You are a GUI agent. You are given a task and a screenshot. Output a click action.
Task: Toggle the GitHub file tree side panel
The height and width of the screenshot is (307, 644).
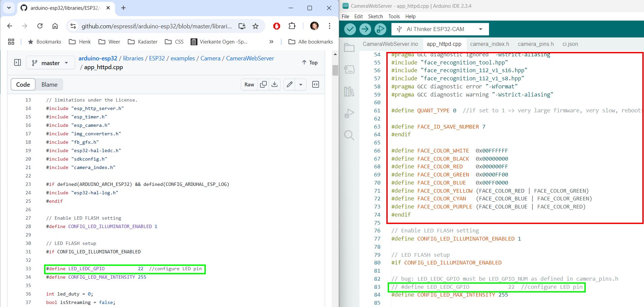pos(18,63)
